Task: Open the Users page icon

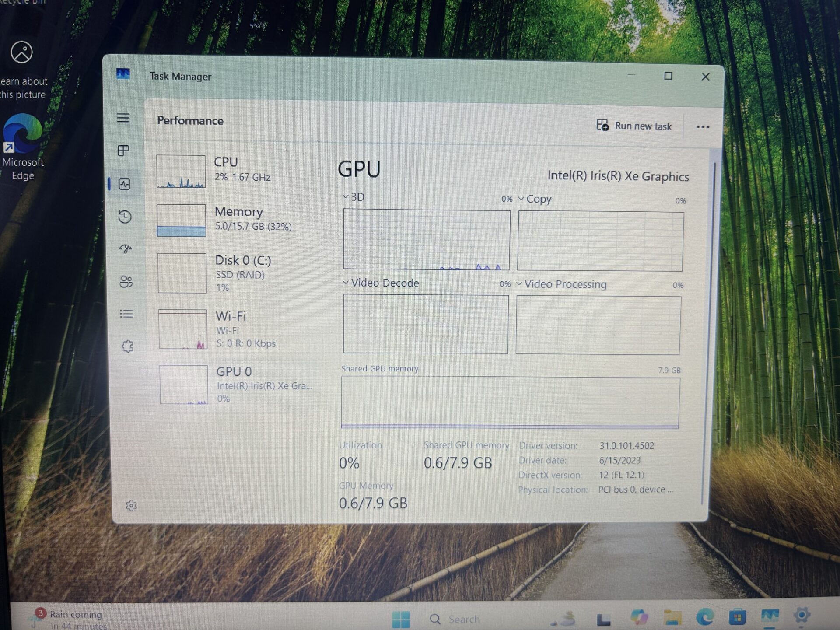Action: [126, 281]
